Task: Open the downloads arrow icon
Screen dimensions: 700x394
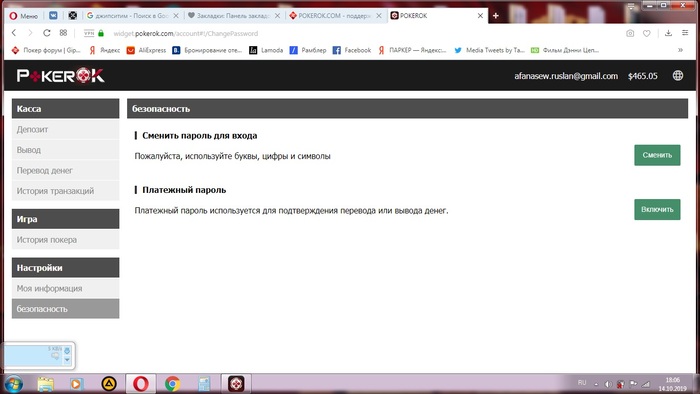Action: pos(668,33)
